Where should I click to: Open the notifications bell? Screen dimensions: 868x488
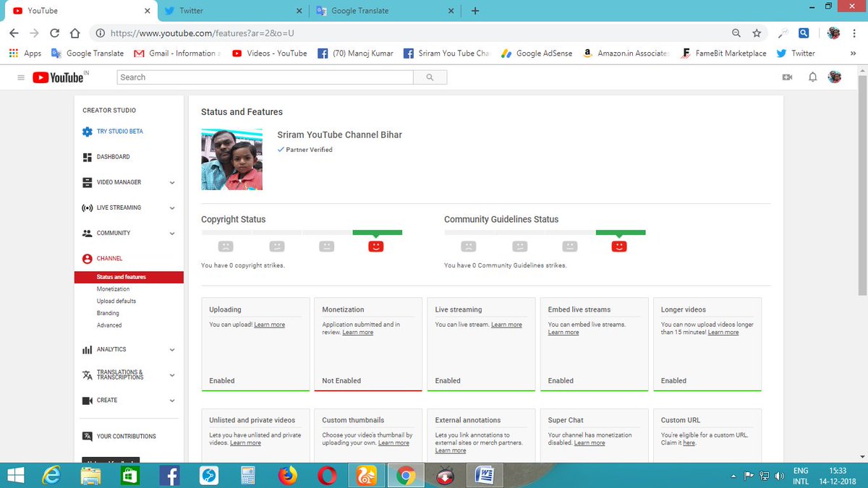tap(813, 77)
